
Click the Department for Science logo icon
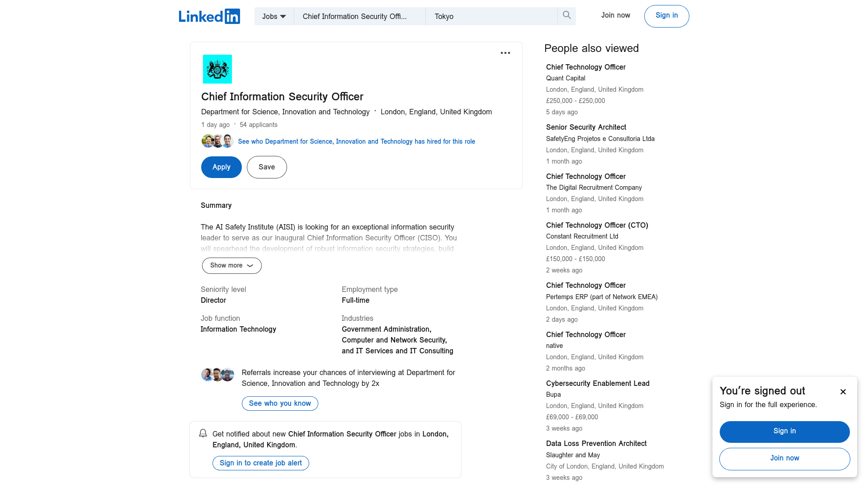pos(217,69)
